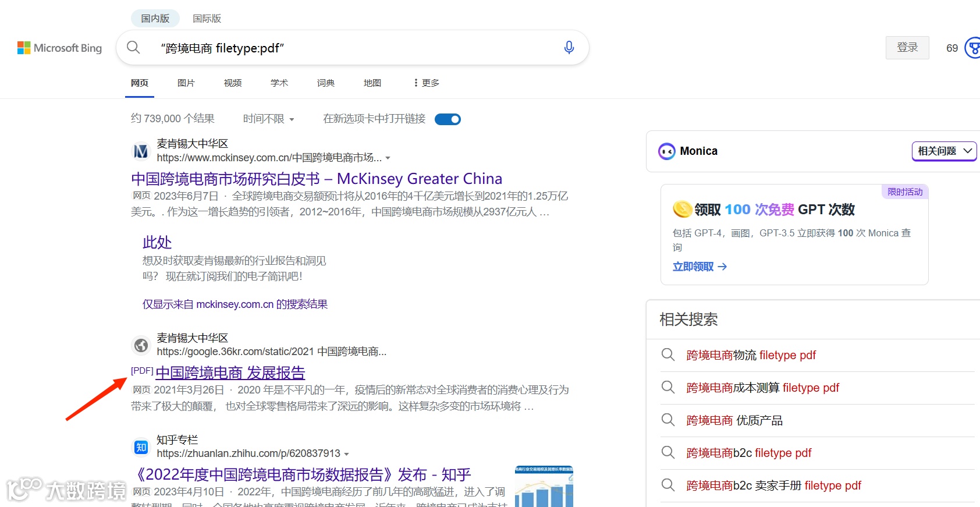The image size is (980, 507).
Task: Click the Zhihu favicon of the third result
Action: (x=141, y=447)
